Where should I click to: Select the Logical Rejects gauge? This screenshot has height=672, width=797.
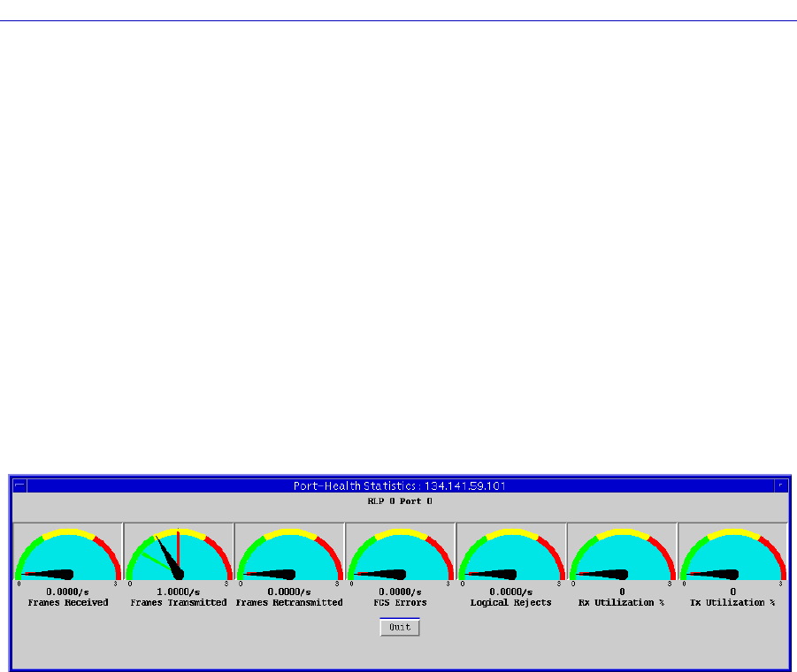[x=510, y=554]
